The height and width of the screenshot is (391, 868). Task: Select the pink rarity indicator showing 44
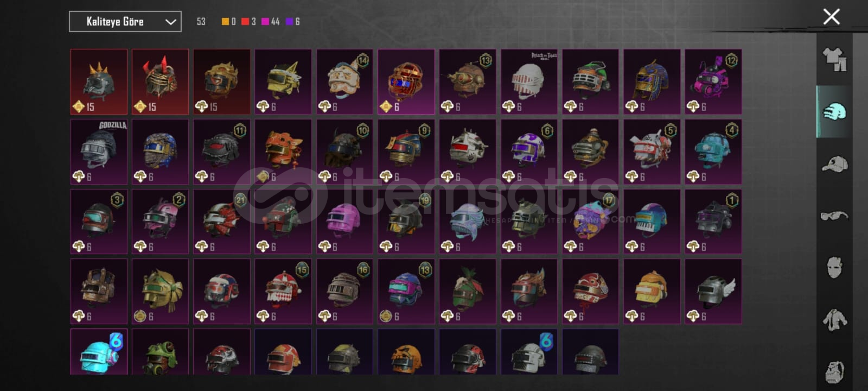(270, 21)
